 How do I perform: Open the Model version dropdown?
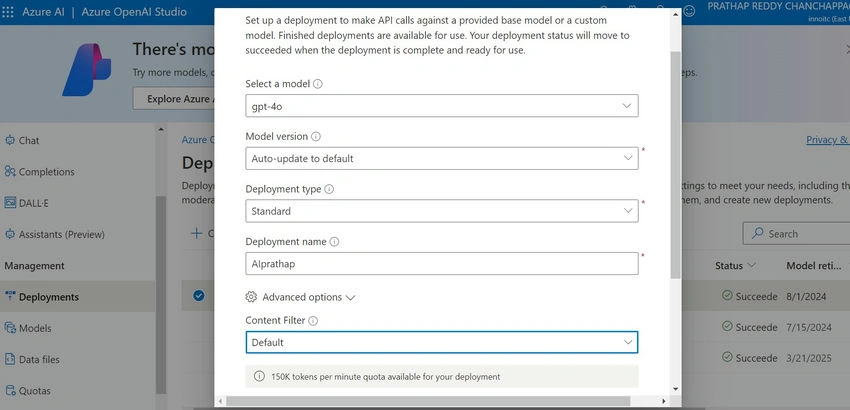pyautogui.click(x=441, y=158)
